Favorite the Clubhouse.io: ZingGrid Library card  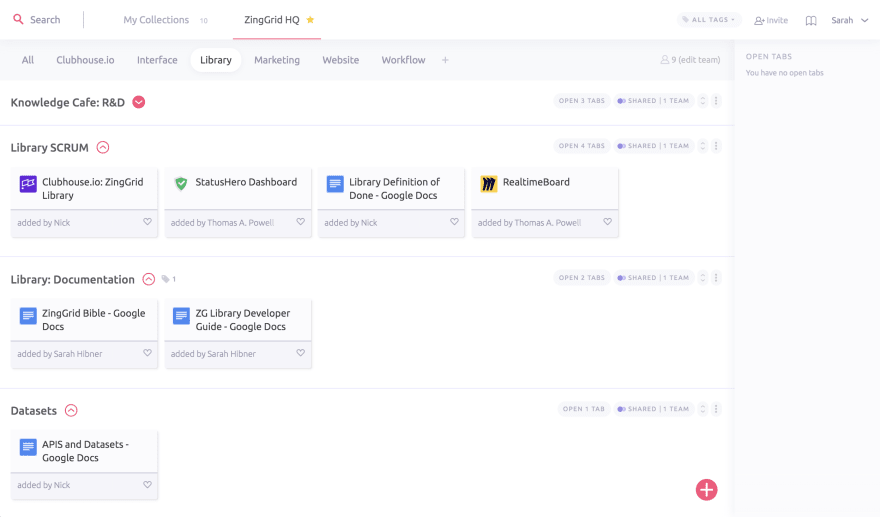(147, 222)
